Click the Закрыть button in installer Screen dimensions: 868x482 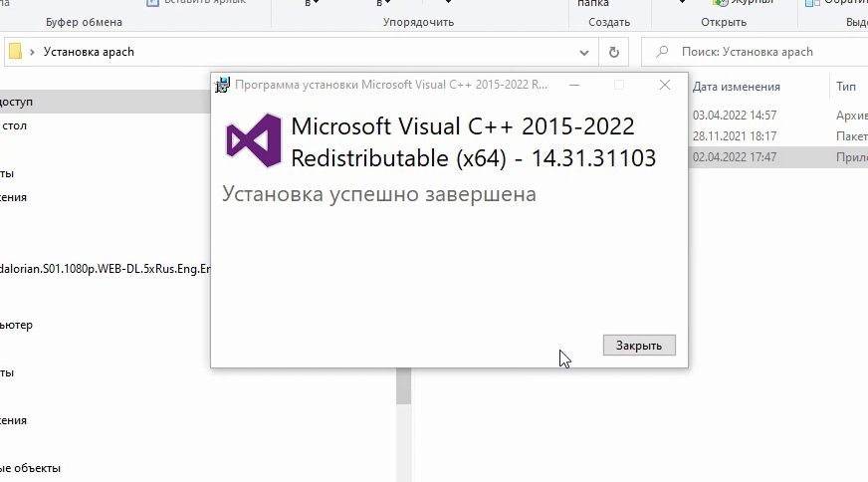pos(639,346)
